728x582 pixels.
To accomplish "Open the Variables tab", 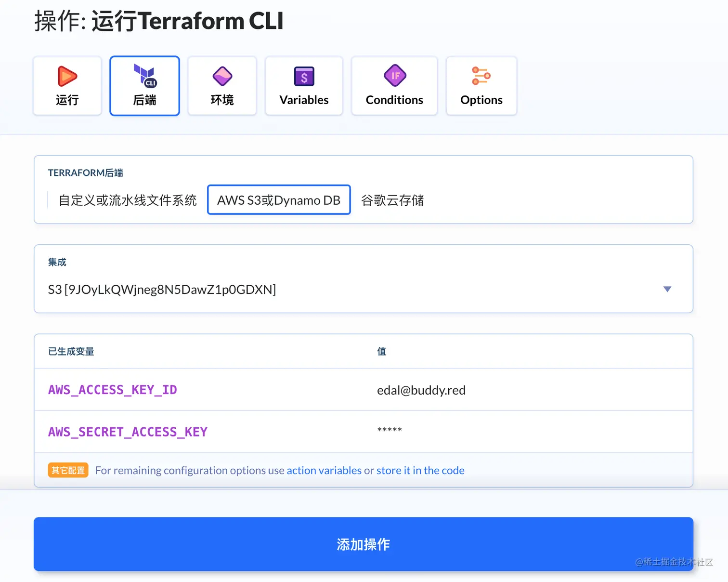I will tap(304, 86).
